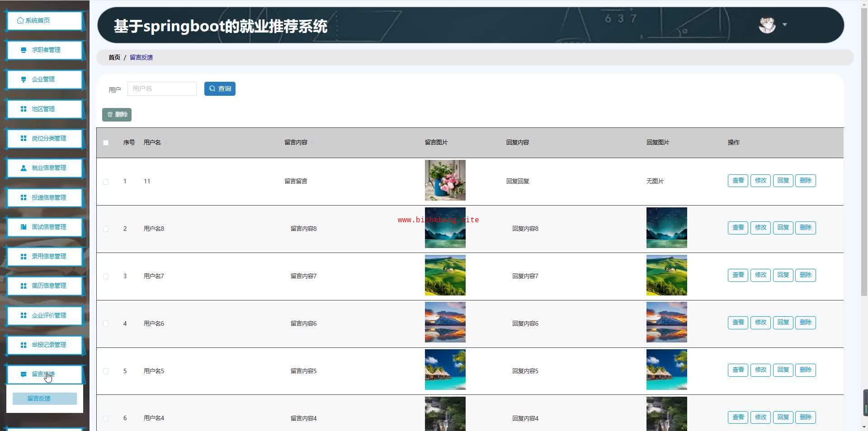
Task: Click 删除 in the 用户名7 row
Action: (x=806, y=275)
